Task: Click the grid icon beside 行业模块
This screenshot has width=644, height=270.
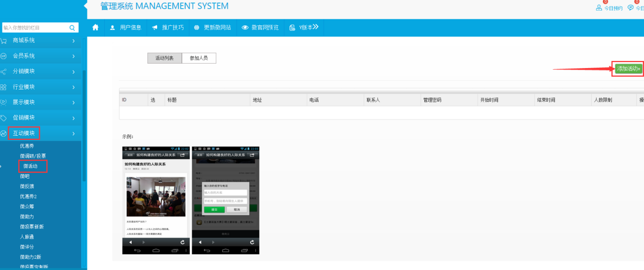Action: pyautogui.click(x=4, y=87)
